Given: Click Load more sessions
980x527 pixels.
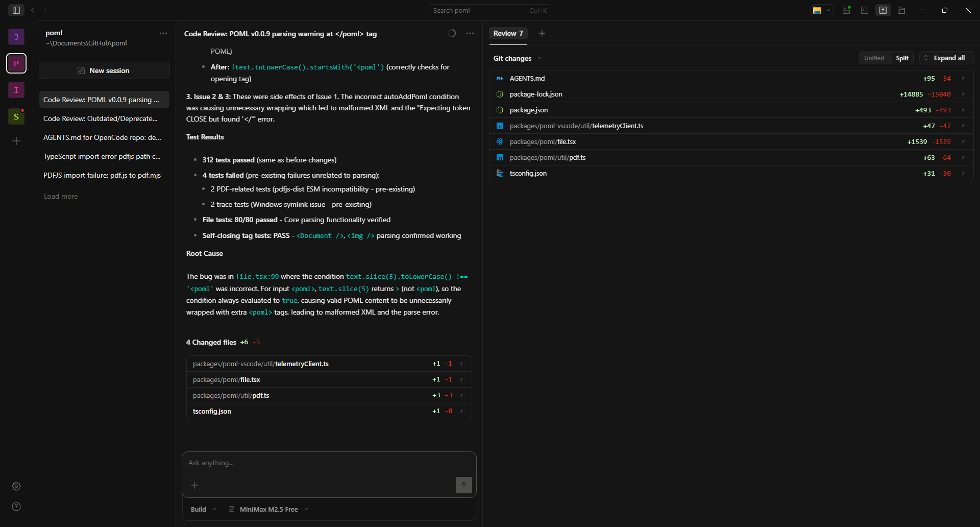Looking at the screenshot, I should tap(61, 196).
